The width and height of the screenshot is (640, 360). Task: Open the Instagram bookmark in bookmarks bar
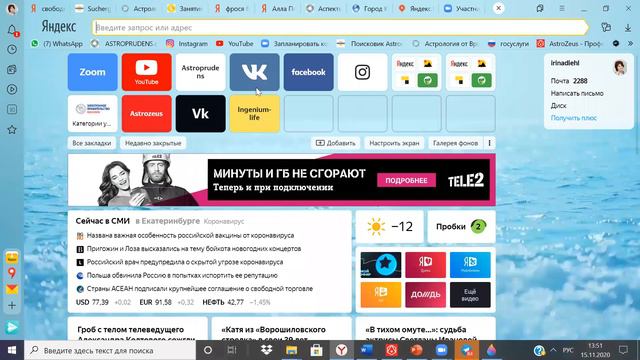187,44
